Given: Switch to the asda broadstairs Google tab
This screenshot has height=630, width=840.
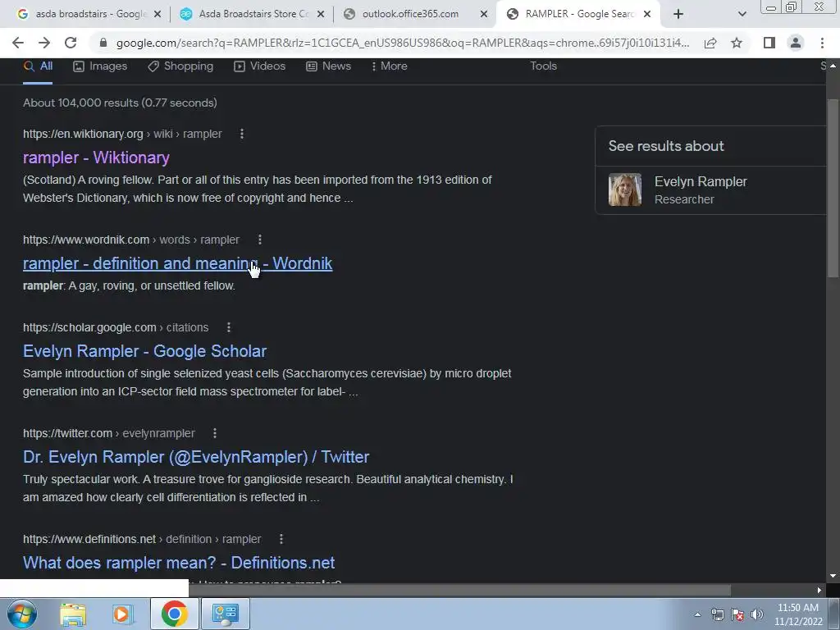Looking at the screenshot, I should click(89, 15).
